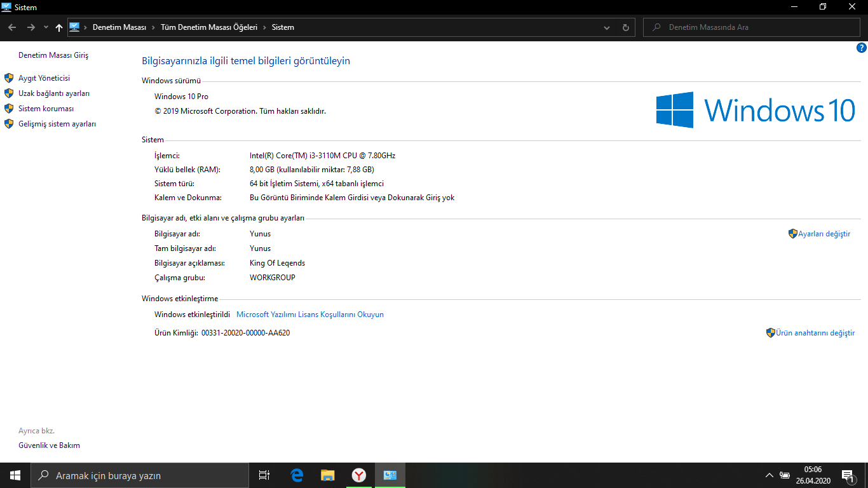Screen dimensions: 868x488
Task: Click the product ID 00331-20020-00000-AA620
Action: click(x=245, y=333)
